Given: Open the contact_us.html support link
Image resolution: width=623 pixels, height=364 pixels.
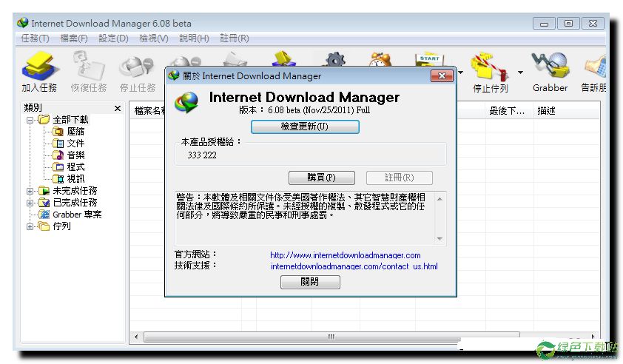Looking at the screenshot, I should coord(354,266).
